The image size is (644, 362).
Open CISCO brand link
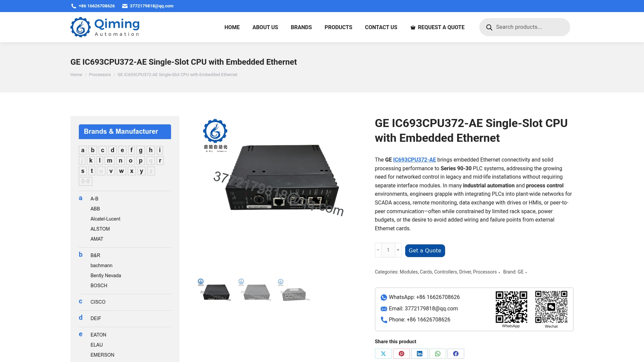98,302
